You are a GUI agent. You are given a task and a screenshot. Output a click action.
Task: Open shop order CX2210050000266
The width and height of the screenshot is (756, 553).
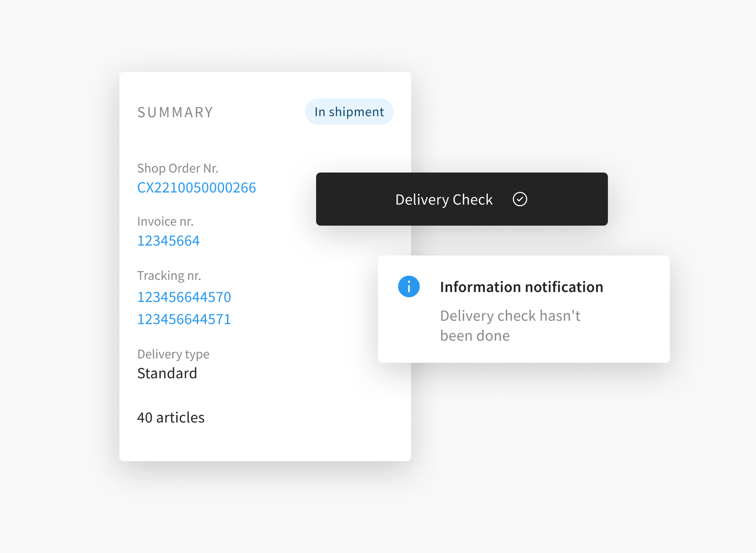pos(196,187)
